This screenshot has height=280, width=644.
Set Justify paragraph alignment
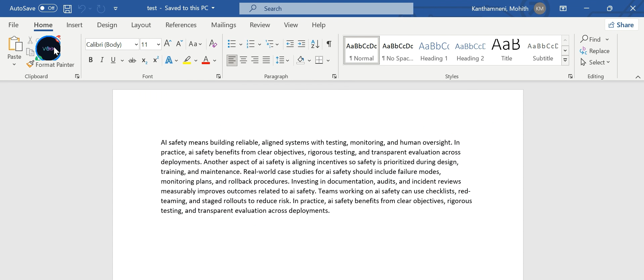266,60
